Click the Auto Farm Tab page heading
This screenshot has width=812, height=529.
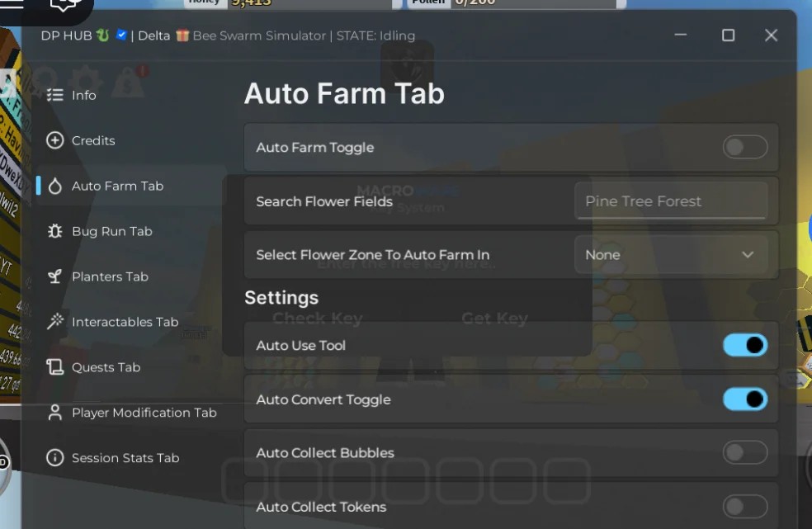[x=344, y=94]
